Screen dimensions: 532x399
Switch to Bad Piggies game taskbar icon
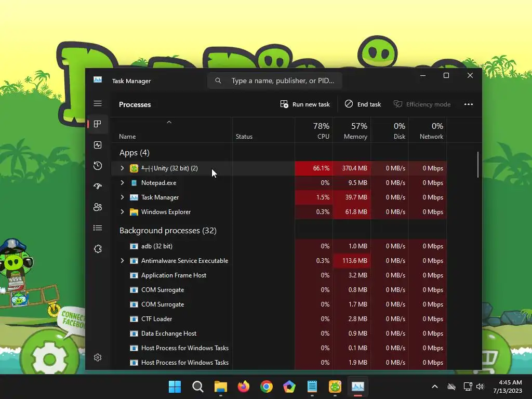335,387
